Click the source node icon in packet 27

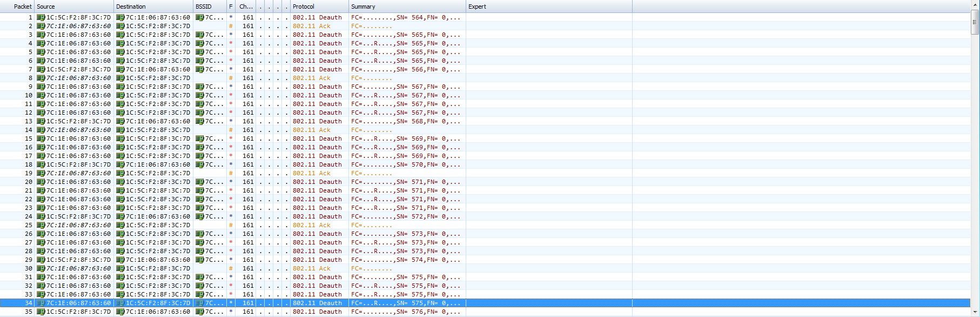(x=41, y=242)
